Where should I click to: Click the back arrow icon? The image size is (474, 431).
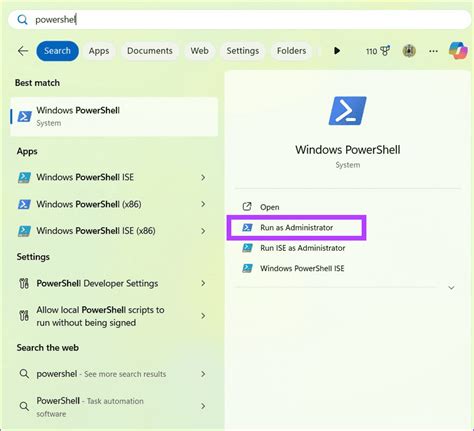tap(23, 51)
